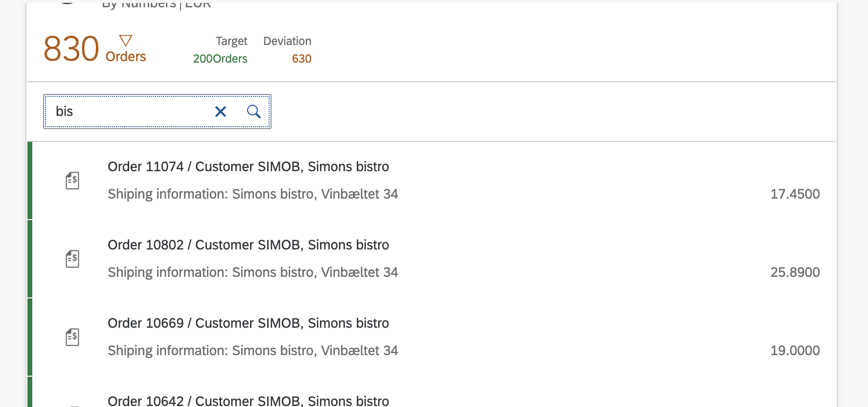The height and width of the screenshot is (407, 868).
Task: Click the 630 deviation value
Action: click(301, 59)
